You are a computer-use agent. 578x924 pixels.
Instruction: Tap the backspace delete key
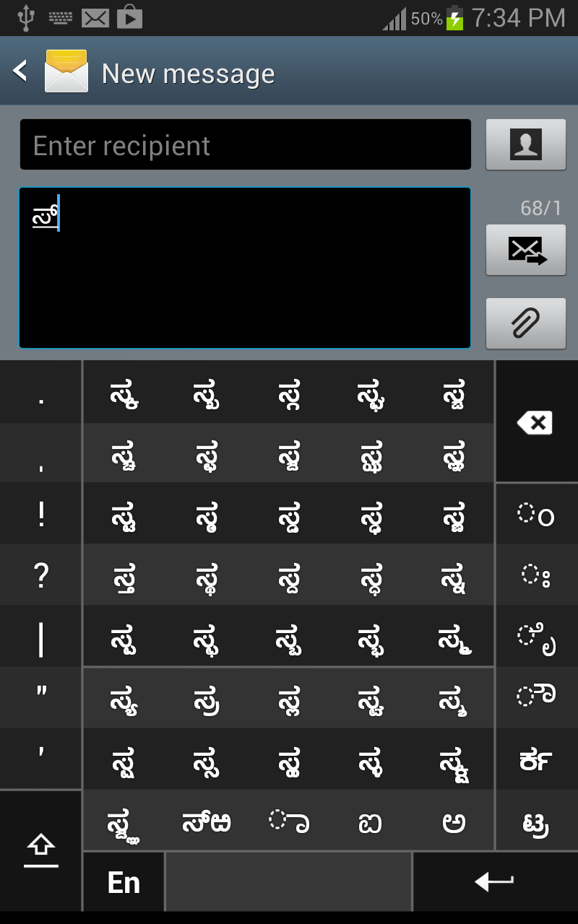(x=537, y=422)
